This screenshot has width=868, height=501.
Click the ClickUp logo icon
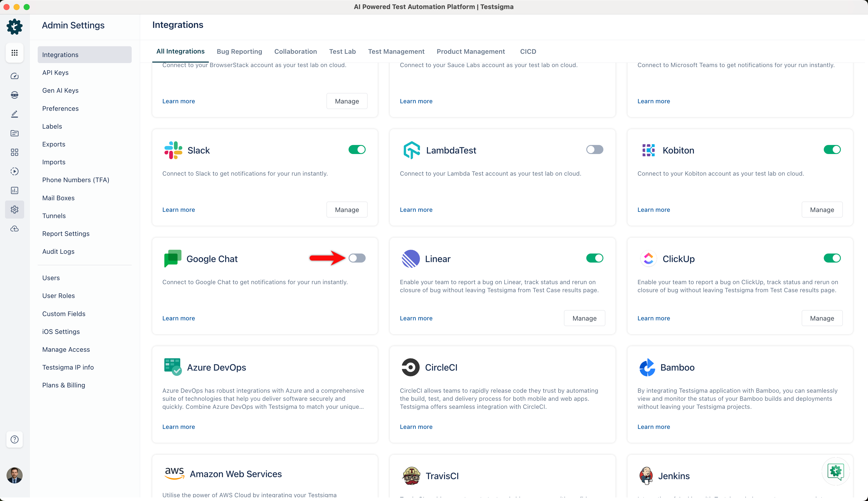click(648, 258)
